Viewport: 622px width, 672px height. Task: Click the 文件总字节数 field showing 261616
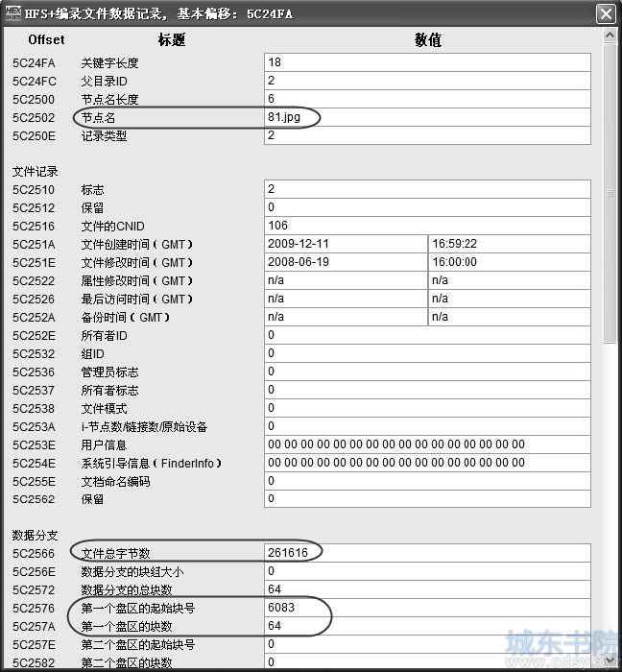pyautogui.click(x=427, y=553)
